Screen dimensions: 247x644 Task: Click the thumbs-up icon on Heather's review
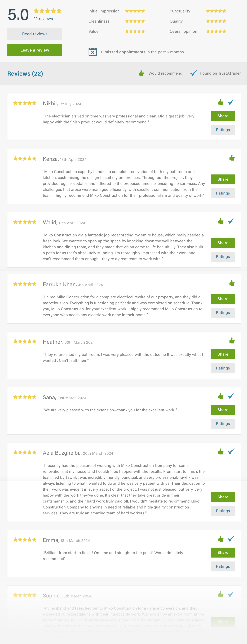pos(232,341)
